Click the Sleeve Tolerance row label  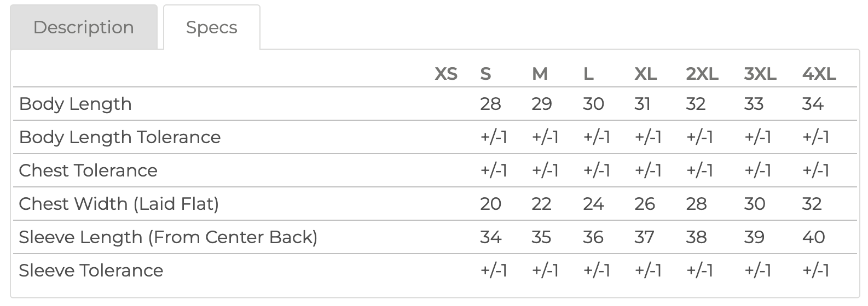(x=91, y=270)
